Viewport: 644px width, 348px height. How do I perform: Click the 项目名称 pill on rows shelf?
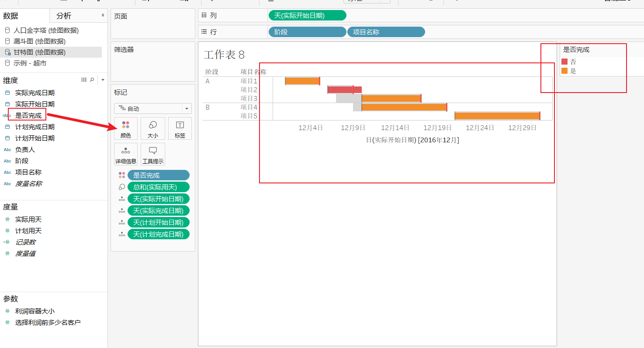[x=386, y=32]
